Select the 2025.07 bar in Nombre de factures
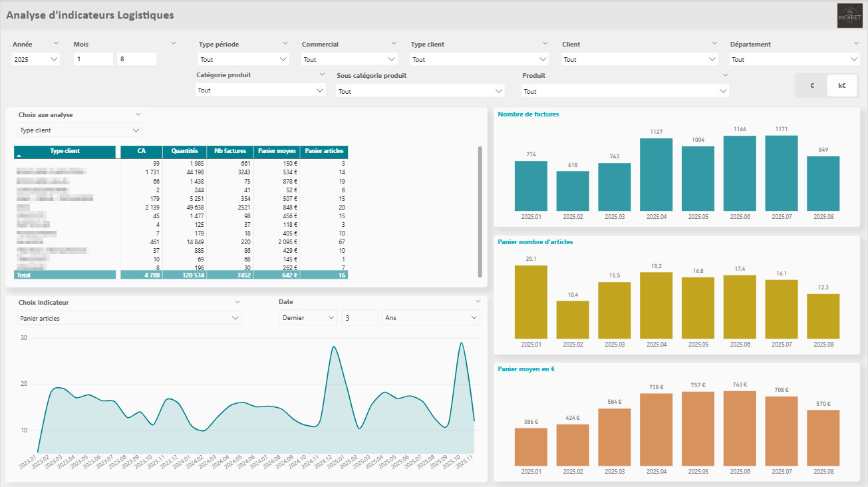Screen dimensions: 868x487 click(782, 173)
